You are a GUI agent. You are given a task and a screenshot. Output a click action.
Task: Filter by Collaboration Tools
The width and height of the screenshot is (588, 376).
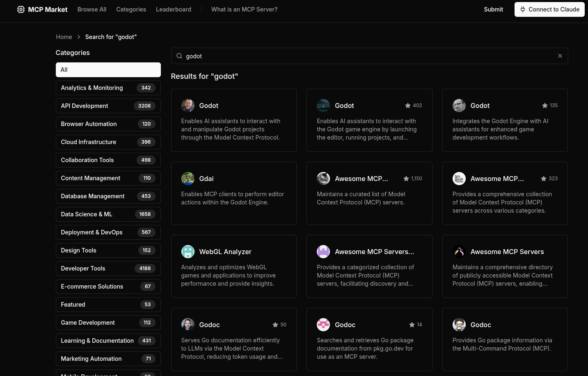(108, 160)
